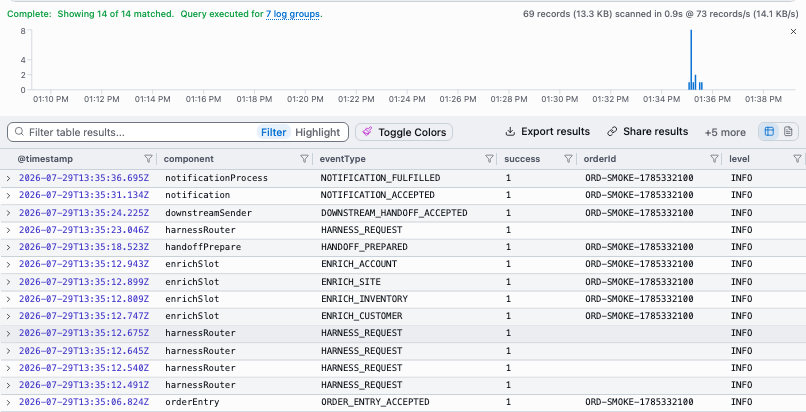Select the Highlight mode toggle

318,132
